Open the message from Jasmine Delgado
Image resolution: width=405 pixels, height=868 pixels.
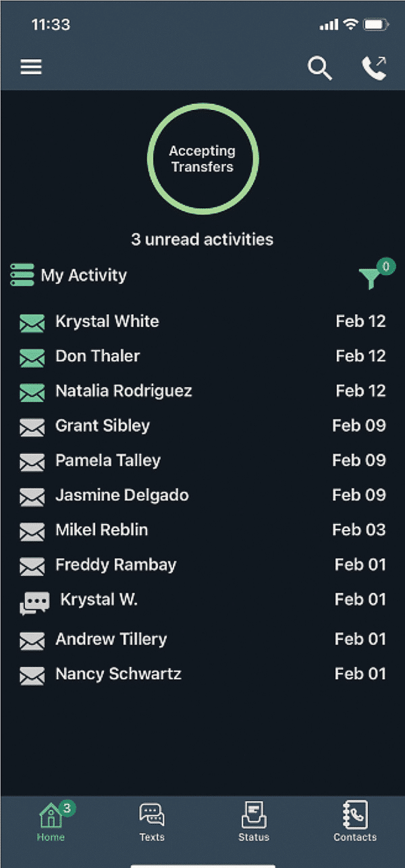(122, 496)
